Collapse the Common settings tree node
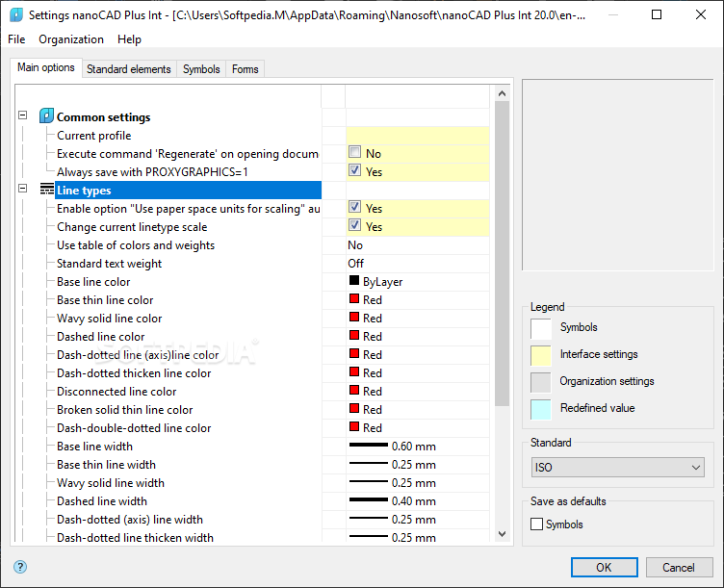 [23, 115]
